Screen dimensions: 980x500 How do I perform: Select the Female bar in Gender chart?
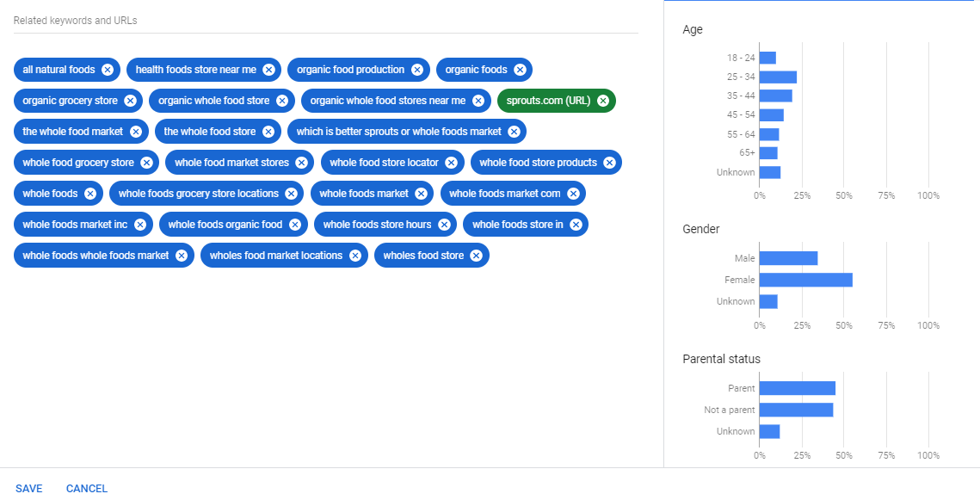[804, 280]
